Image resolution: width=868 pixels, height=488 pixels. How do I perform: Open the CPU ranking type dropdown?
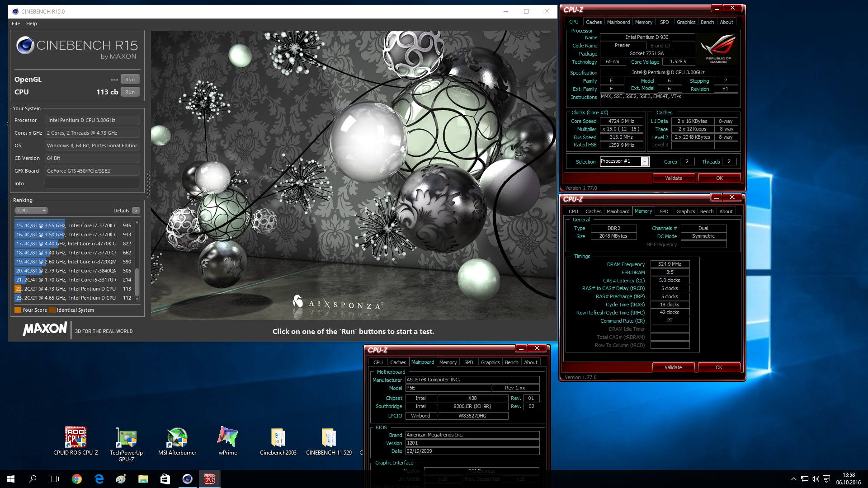click(x=31, y=211)
